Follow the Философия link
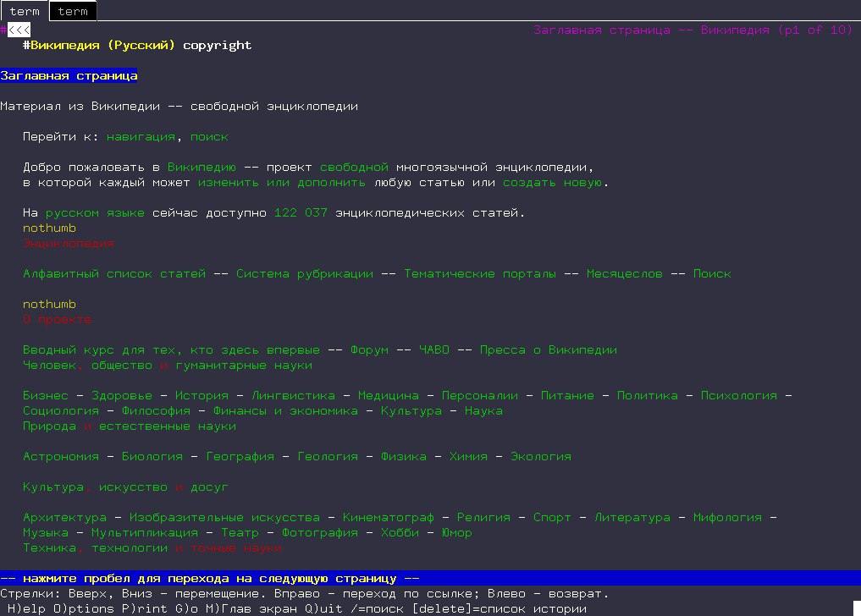The height and width of the screenshot is (616, 861). (156, 410)
